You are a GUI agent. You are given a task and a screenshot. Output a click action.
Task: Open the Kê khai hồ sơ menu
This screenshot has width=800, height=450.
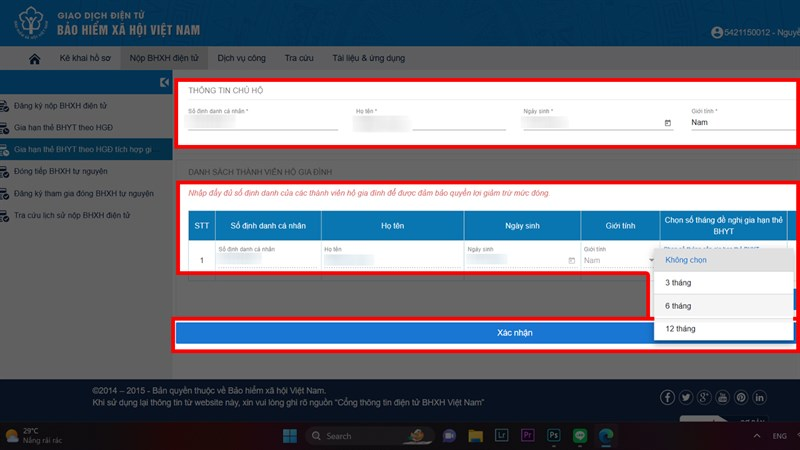pyautogui.click(x=85, y=58)
